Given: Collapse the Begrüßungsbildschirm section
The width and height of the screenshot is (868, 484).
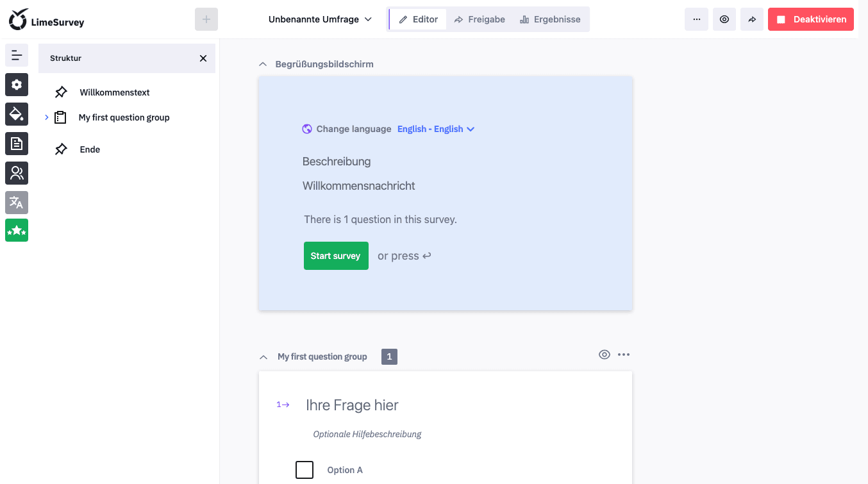Looking at the screenshot, I should point(262,64).
